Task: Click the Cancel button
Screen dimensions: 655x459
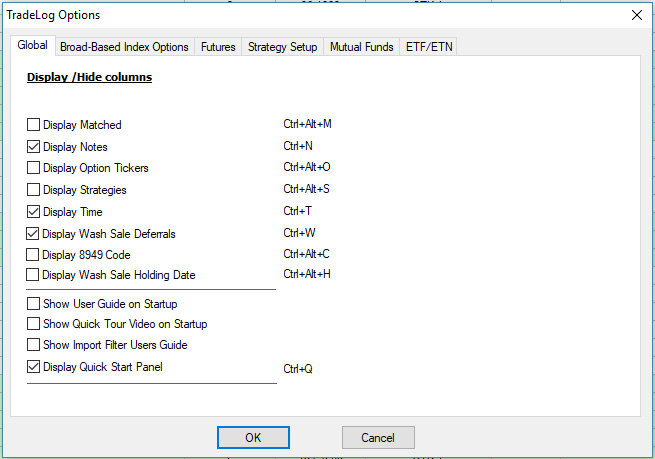Action: [x=378, y=437]
